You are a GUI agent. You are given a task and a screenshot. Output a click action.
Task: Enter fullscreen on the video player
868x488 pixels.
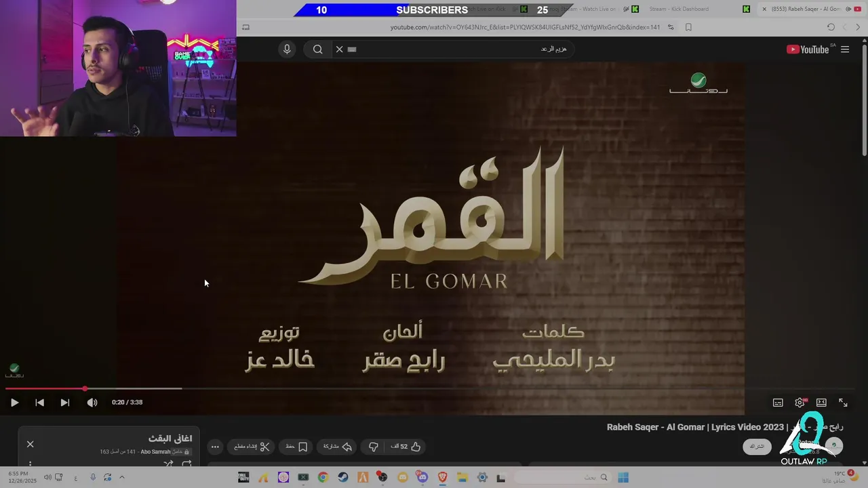(843, 403)
